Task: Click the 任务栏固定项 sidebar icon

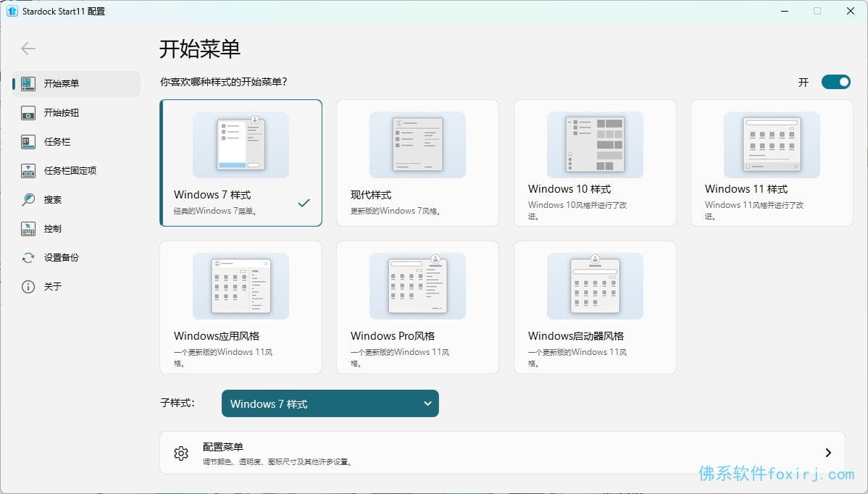Action: (x=28, y=171)
